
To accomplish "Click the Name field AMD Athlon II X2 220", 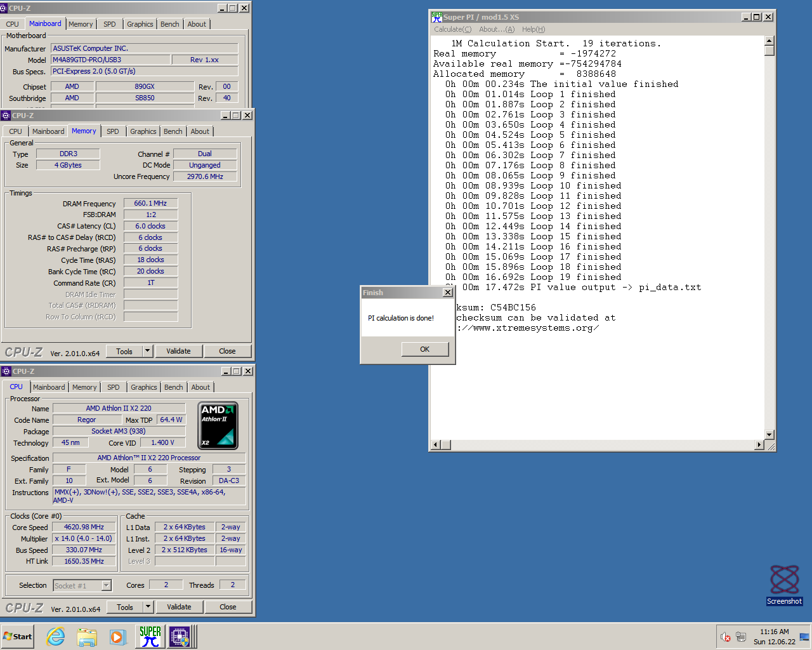I will [x=119, y=408].
